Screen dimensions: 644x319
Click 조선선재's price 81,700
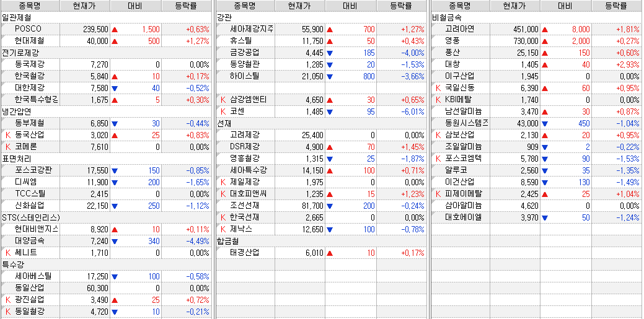tap(312, 205)
